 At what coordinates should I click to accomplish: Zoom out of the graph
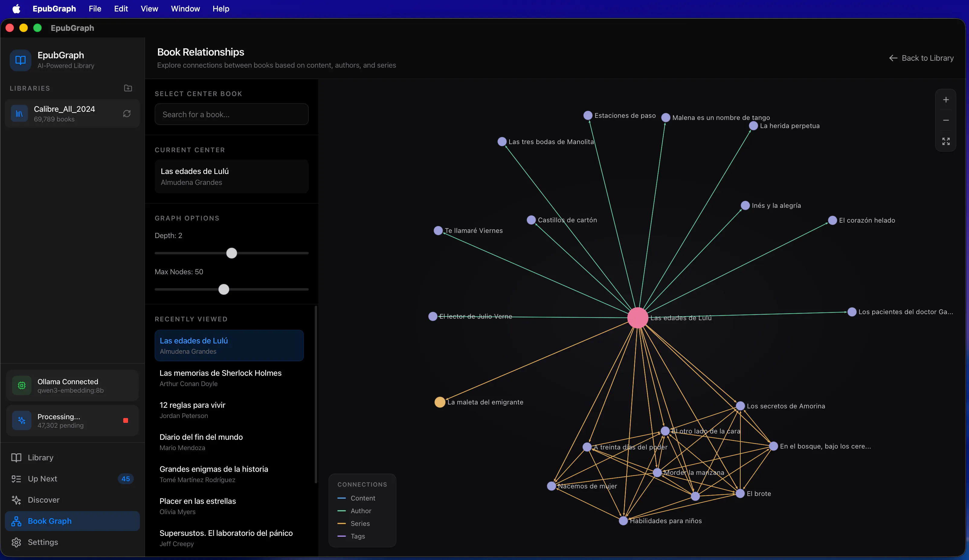(x=946, y=121)
